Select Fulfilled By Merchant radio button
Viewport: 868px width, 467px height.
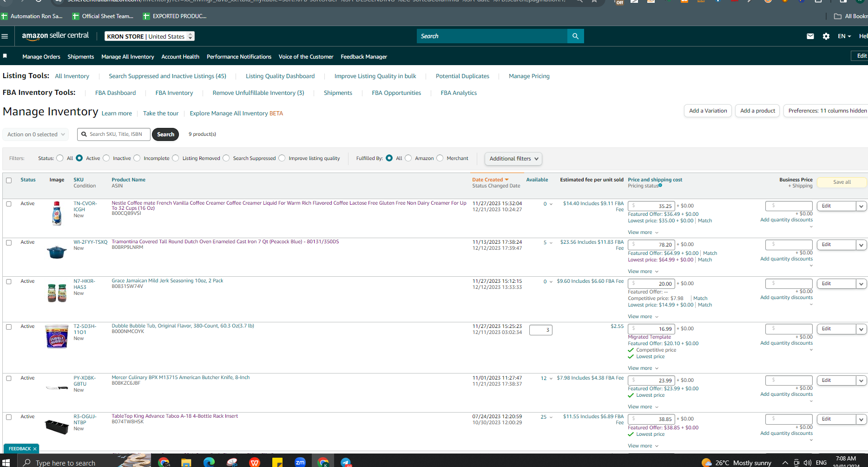(x=440, y=158)
